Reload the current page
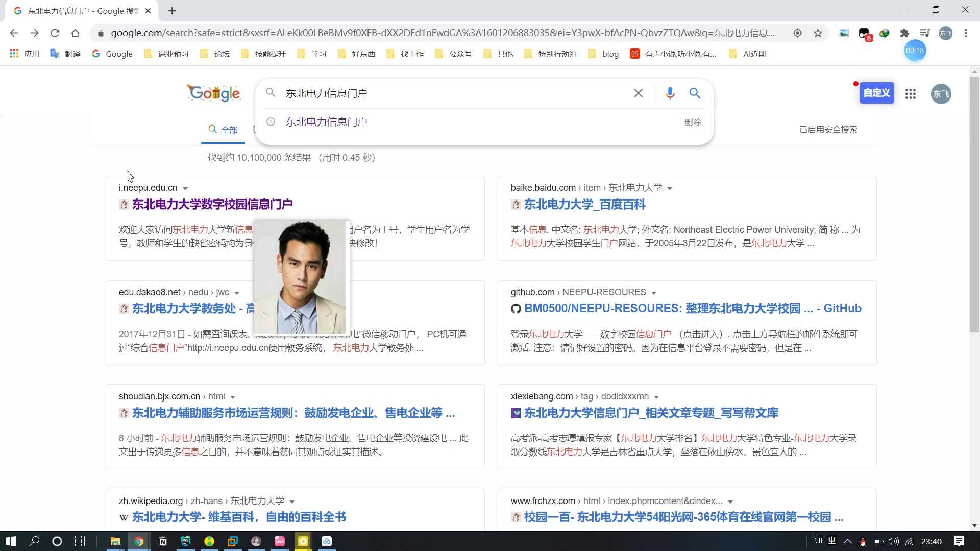This screenshot has height=551, width=980. click(55, 33)
